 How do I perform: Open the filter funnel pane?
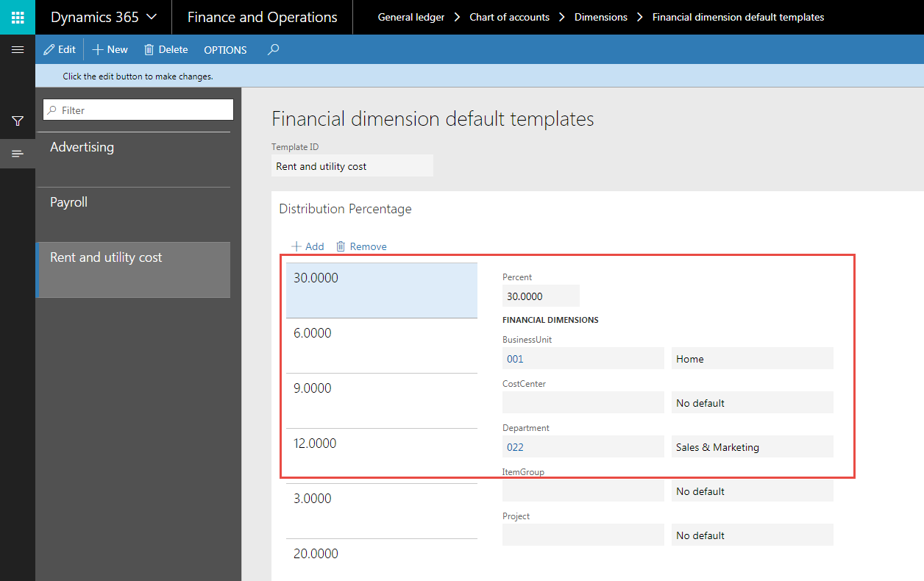[18, 121]
